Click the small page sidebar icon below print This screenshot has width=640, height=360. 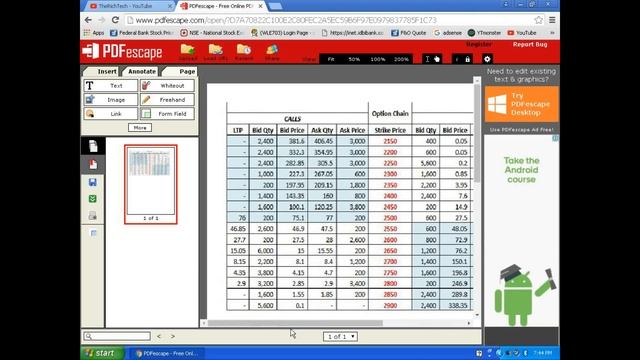pos(93,233)
